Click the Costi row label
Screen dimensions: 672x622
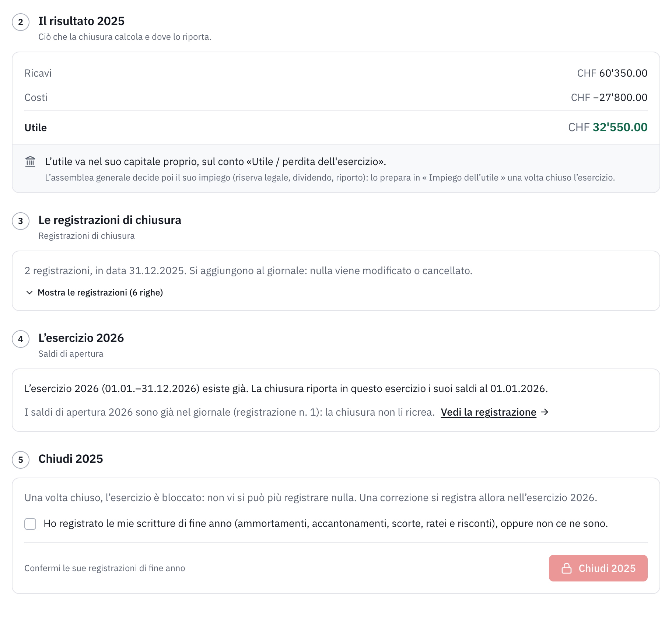pyautogui.click(x=36, y=98)
